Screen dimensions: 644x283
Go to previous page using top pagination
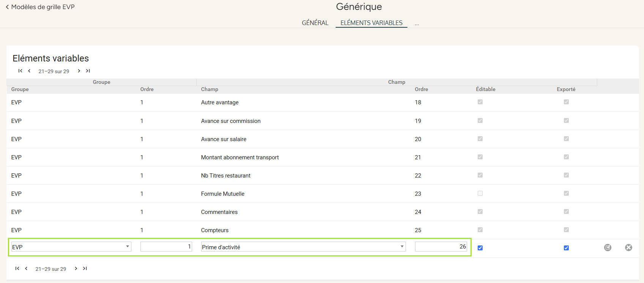coord(29,71)
